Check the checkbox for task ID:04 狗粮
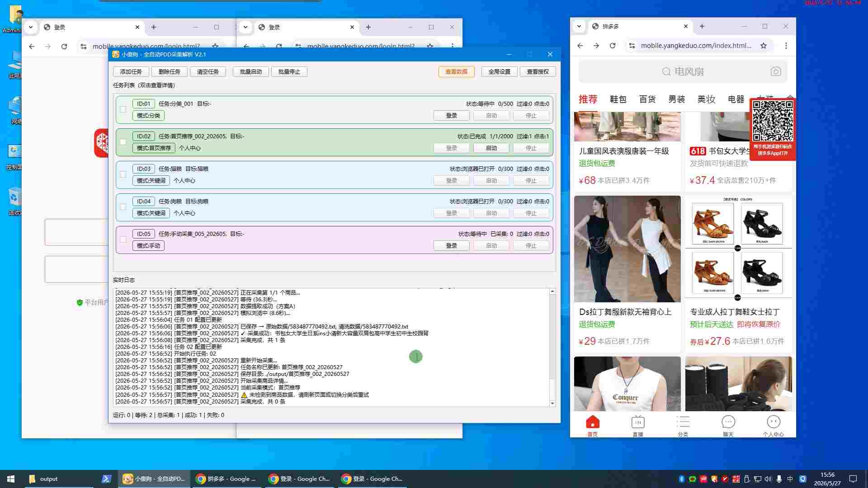 click(123, 207)
